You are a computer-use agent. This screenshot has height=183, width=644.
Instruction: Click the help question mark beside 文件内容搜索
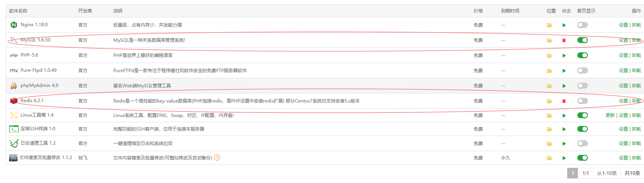coord(217,158)
